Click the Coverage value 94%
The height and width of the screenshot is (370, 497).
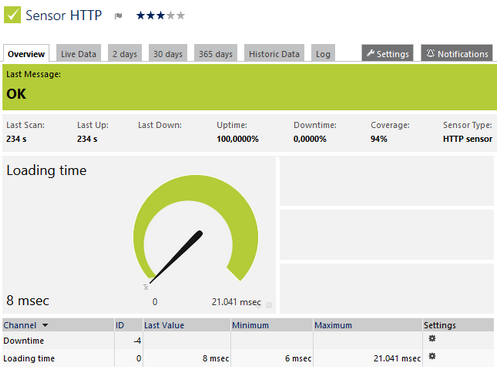(x=379, y=139)
